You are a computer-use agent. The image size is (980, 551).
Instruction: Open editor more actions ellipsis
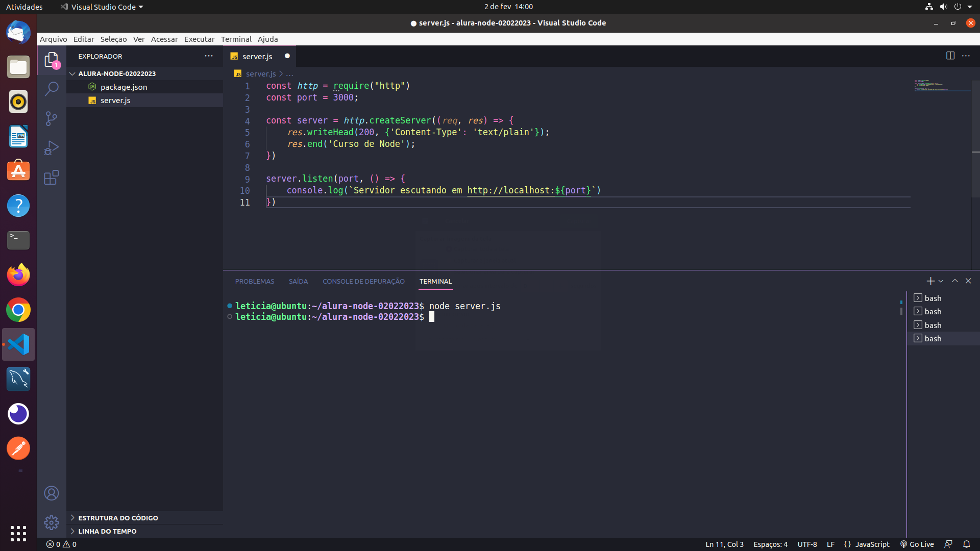(966, 56)
